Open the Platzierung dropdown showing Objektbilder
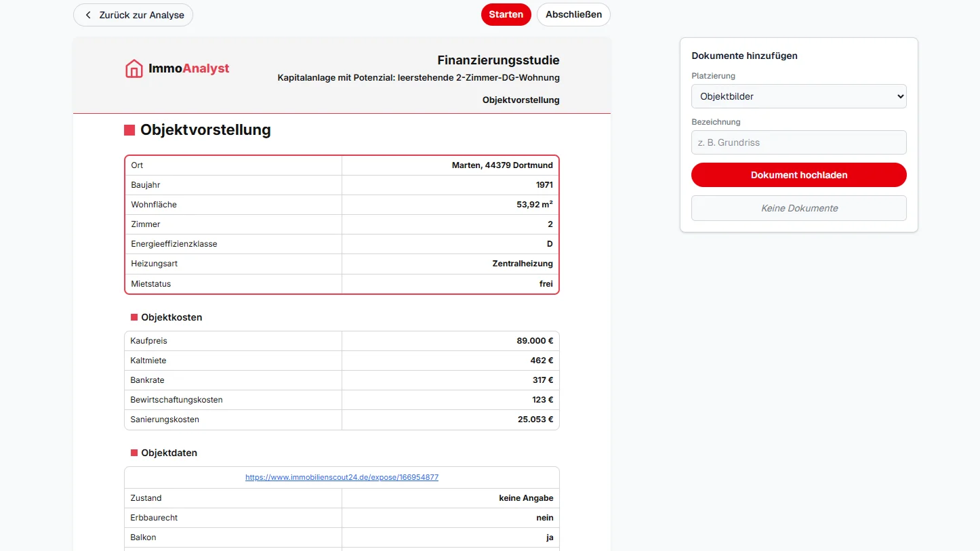 coord(799,96)
